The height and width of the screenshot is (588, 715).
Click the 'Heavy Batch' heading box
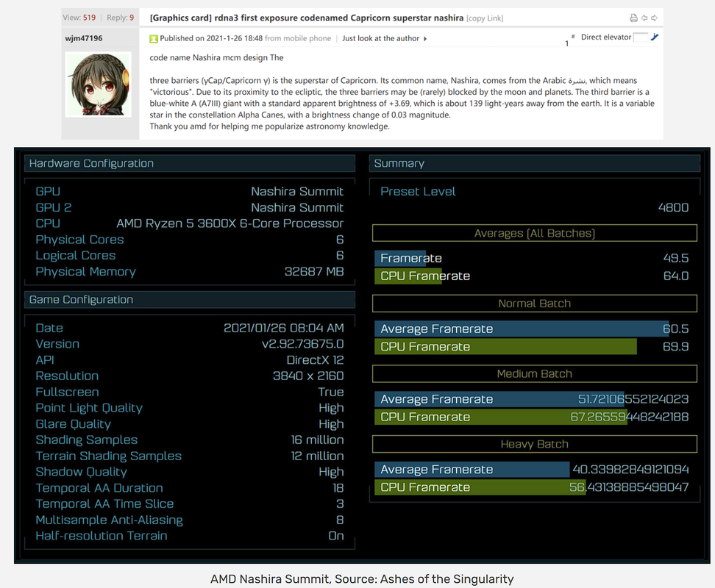(535, 444)
